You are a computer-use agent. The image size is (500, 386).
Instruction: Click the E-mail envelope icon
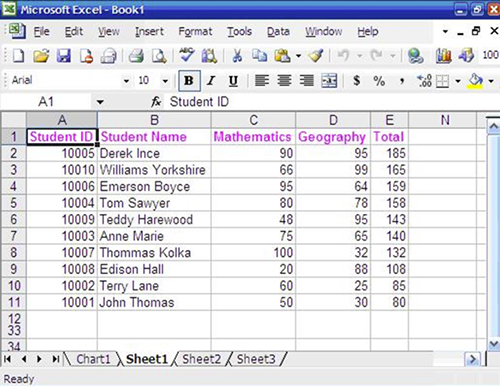[109, 55]
